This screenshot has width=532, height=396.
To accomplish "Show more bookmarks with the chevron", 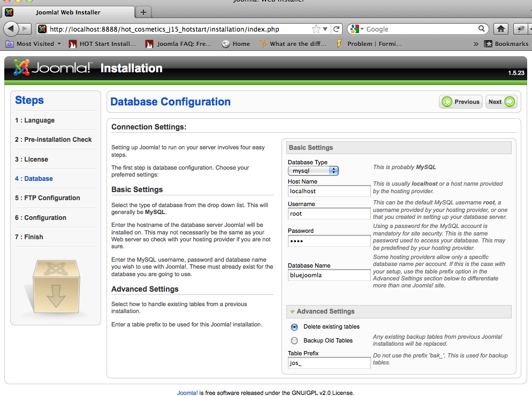I will 476,44.
